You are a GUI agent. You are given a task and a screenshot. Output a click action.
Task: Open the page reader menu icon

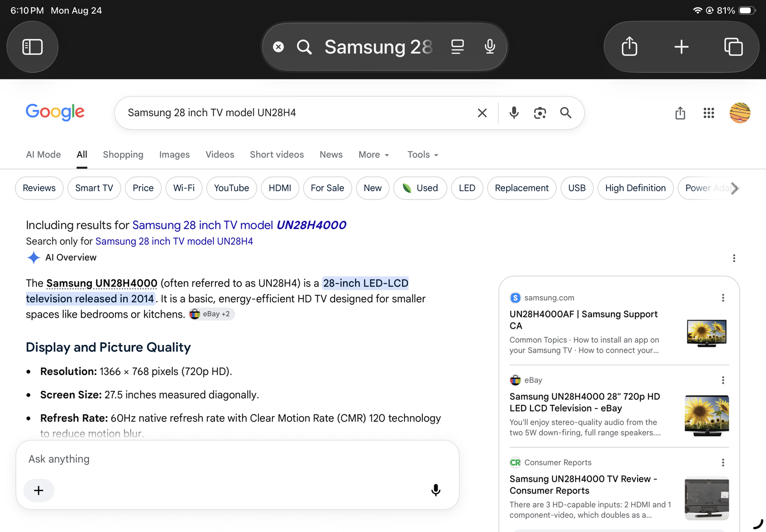click(x=458, y=47)
